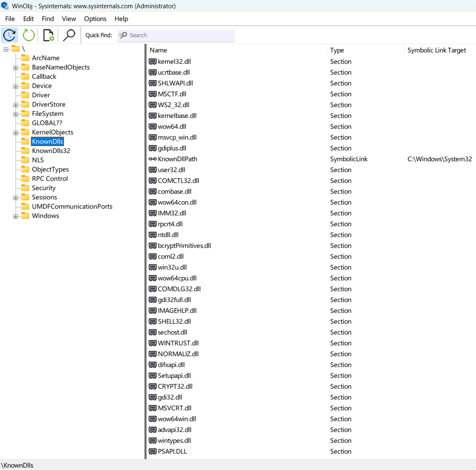476x470 pixels.
Task: Select the IMAGEHLP.dll row
Action: [x=311, y=311]
